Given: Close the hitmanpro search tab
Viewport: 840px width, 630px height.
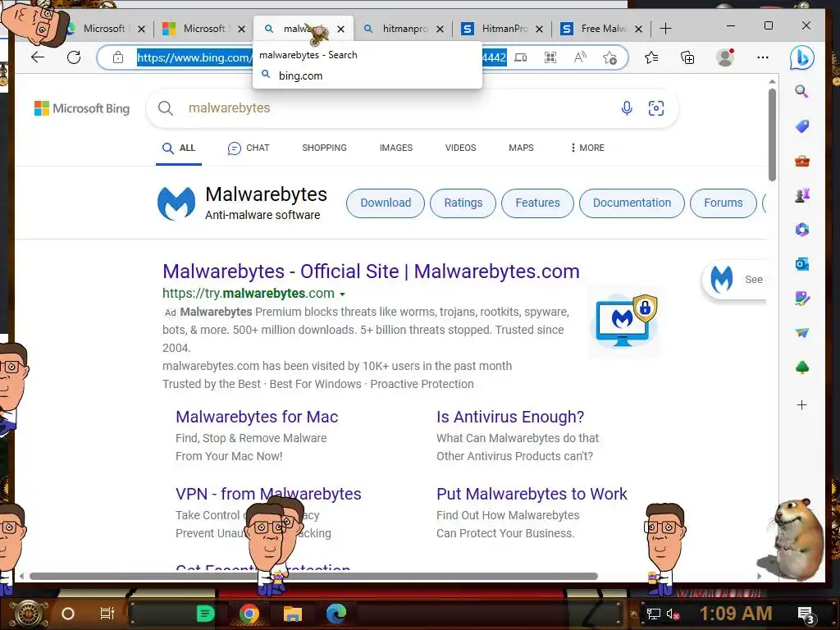Looking at the screenshot, I should (x=440, y=29).
